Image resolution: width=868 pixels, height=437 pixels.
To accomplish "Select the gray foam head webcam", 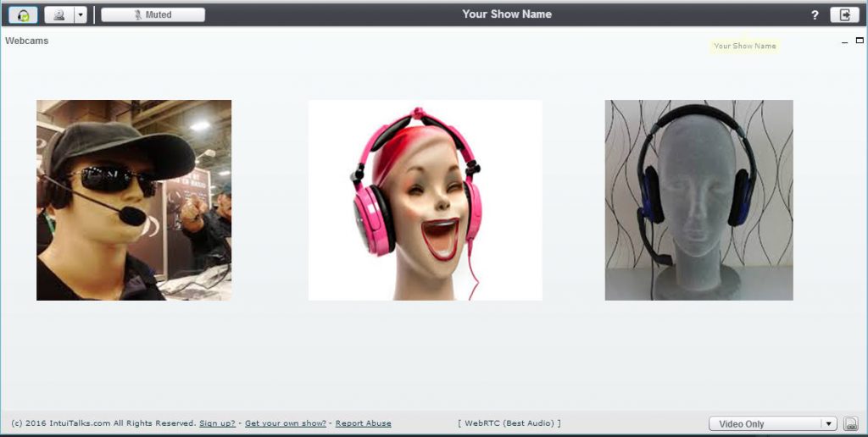I will (698, 200).
